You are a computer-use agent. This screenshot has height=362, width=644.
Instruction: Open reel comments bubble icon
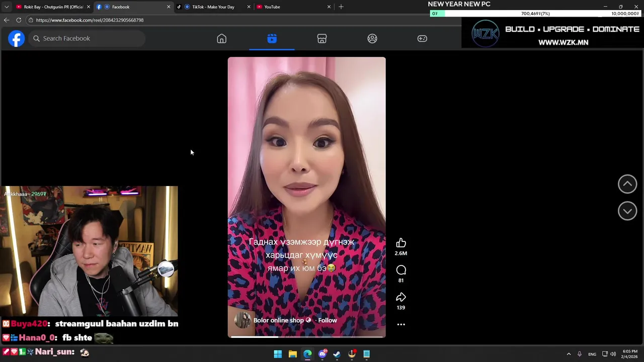401,270
